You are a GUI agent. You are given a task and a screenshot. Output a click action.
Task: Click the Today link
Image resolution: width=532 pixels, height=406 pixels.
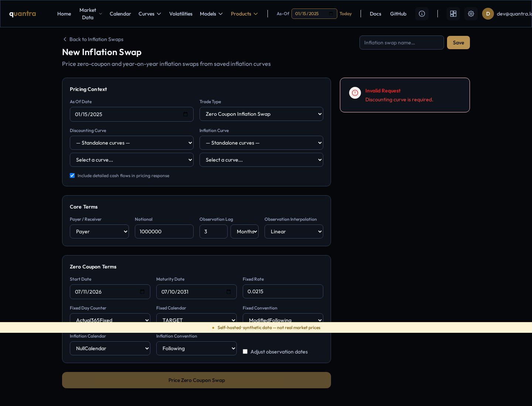click(345, 14)
